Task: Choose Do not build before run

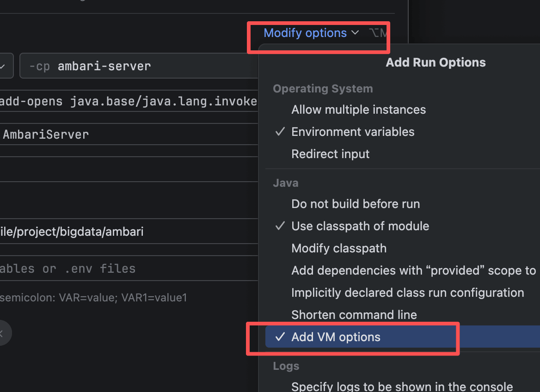Action: click(355, 204)
